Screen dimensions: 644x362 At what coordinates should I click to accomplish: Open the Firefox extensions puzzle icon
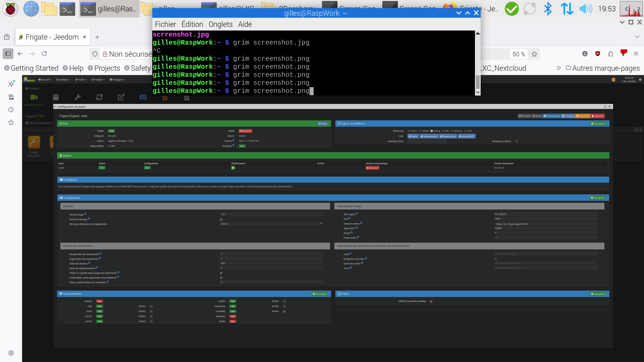[x=610, y=54]
